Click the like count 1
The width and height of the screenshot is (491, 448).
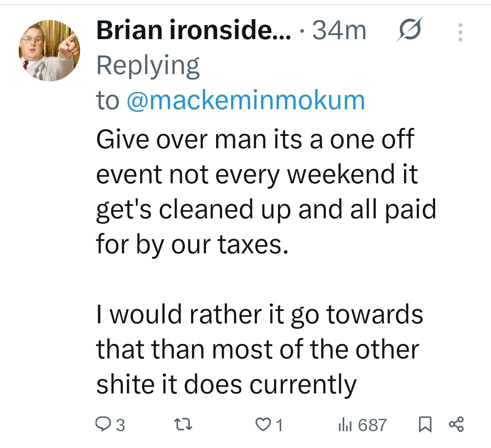point(279,425)
